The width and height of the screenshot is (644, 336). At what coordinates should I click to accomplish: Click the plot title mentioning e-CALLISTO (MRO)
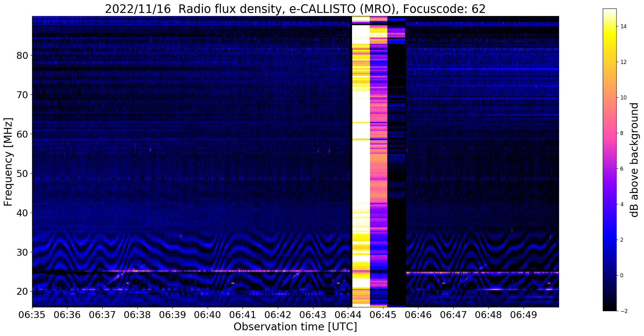coord(295,9)
